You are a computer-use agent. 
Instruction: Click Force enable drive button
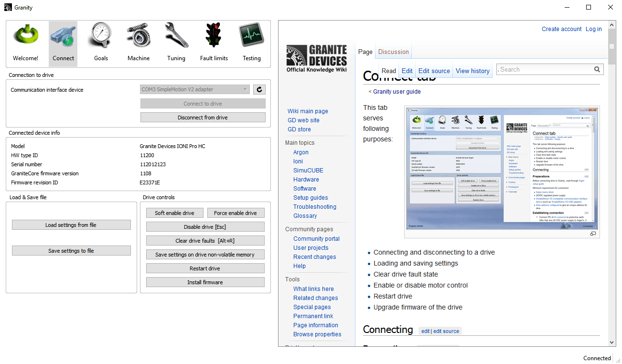click(236, 213)
